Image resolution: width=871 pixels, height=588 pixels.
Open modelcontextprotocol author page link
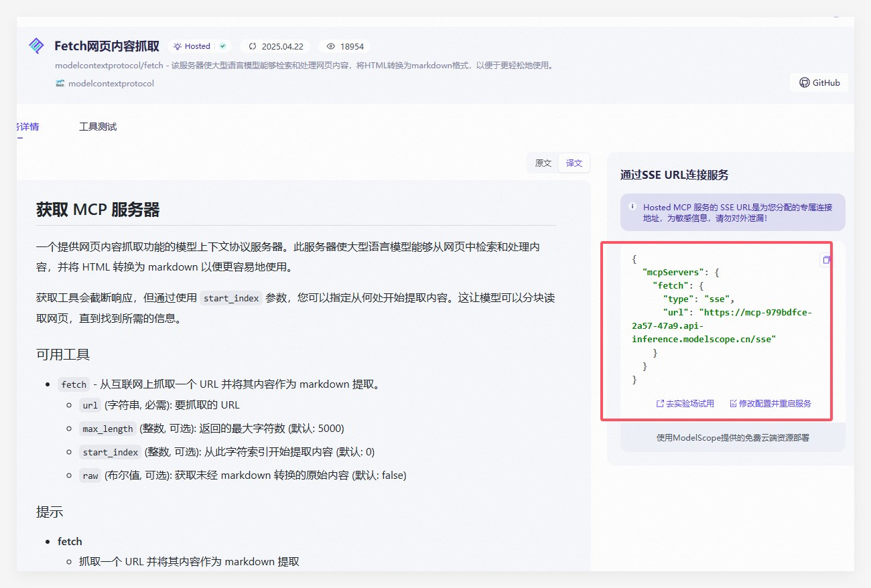(111, 84)
